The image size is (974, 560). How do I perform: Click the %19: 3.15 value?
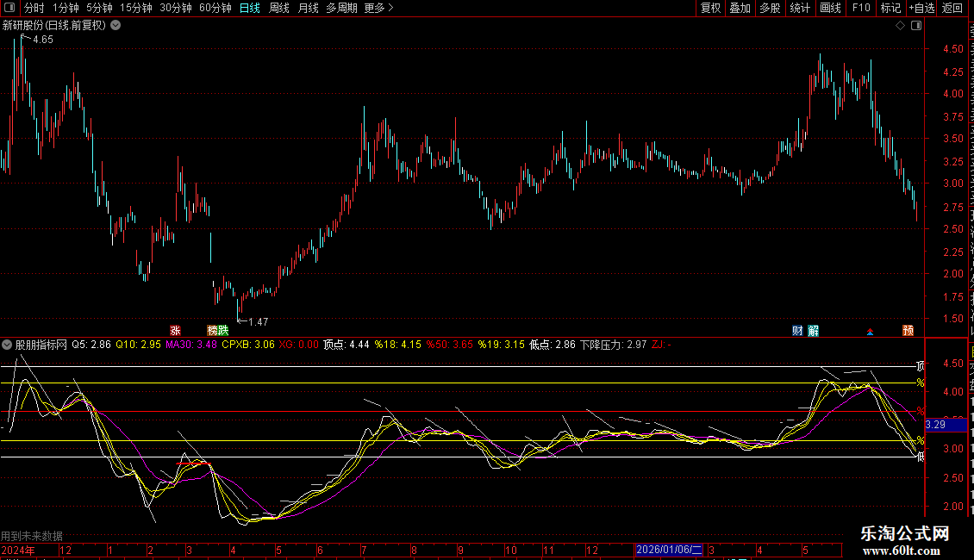[x=502, y=345]
